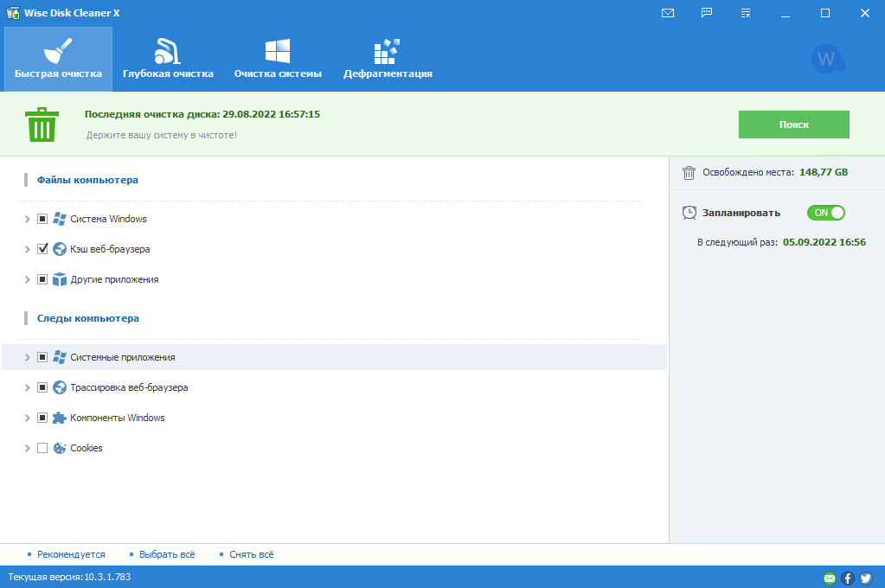Click the Windows icon beside Системные приложения
The width and height of the screenshot is (885, 588).
[60, 357]
